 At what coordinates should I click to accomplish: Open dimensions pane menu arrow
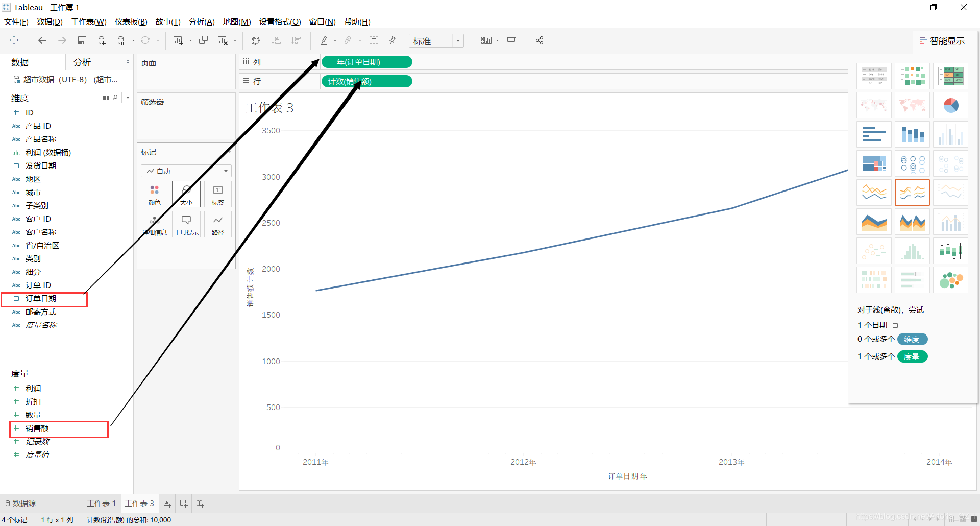pos(128,97)
